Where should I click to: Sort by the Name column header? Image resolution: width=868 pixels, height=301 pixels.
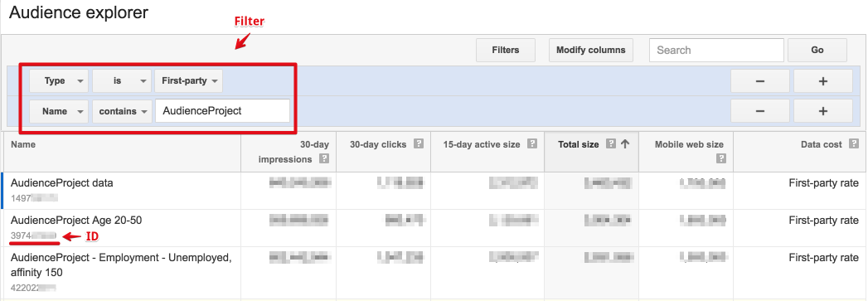pos(22,144)
